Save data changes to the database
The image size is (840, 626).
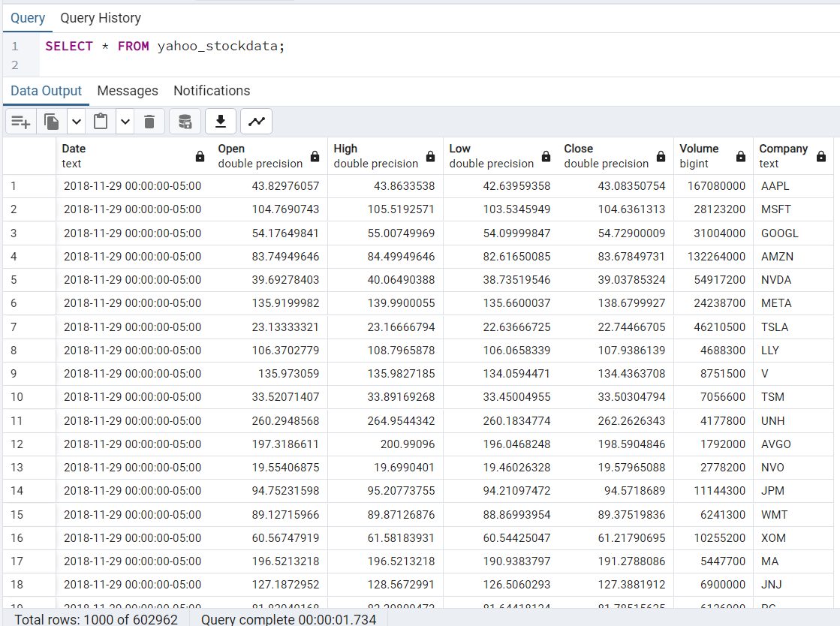pos(185,121)
